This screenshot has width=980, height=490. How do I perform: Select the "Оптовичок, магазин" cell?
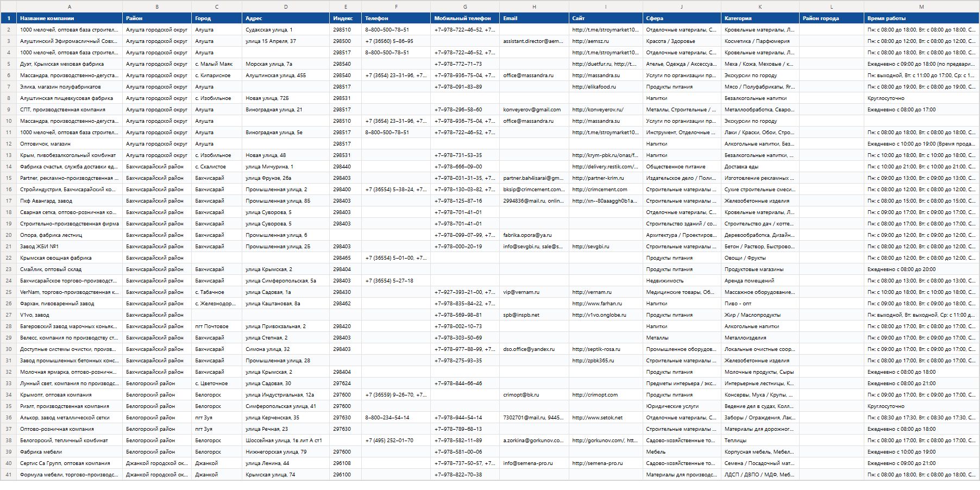(70, 144)
